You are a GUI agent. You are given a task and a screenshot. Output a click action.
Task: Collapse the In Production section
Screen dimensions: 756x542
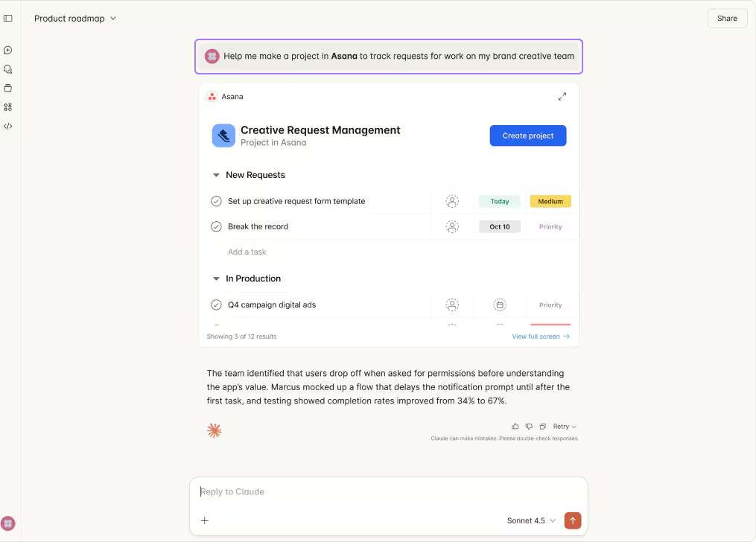tap(215, 278)
